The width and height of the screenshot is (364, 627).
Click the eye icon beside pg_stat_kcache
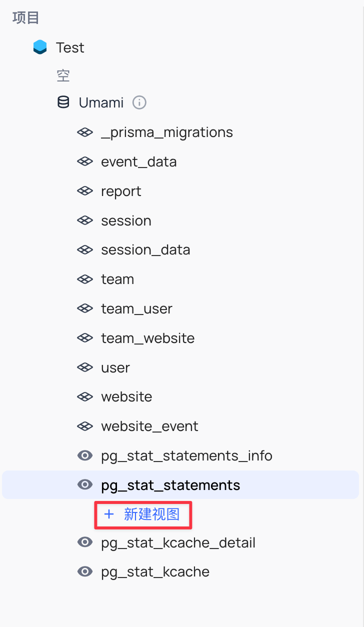(x=85, y=572)
